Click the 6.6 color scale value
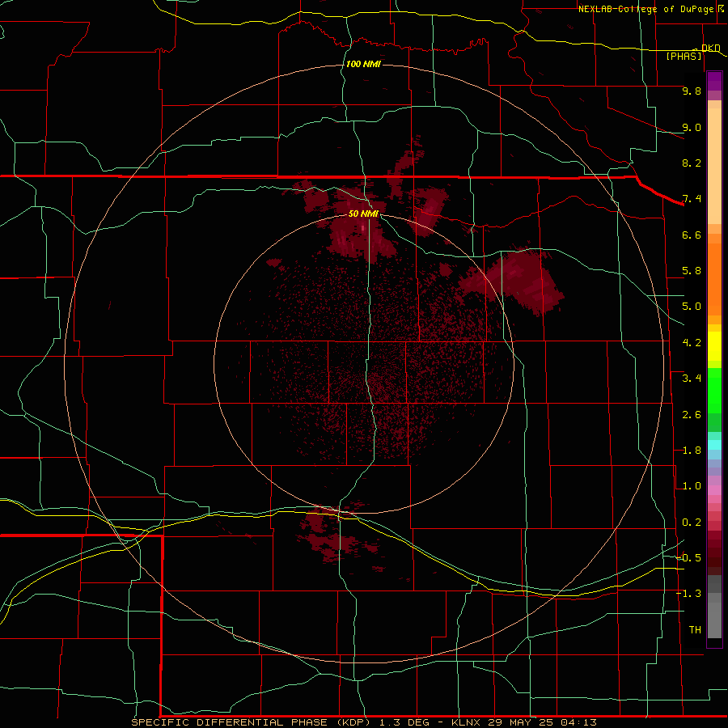Viewport: 728px width, 728px height. point(692,235)
